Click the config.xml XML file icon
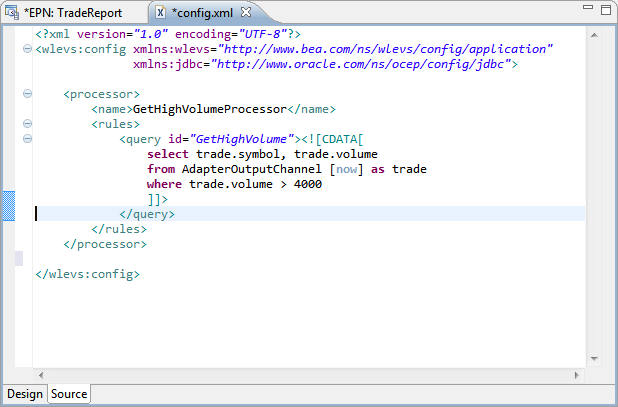Image resolution: width=618 pixels, height=407 pixels. [x=160, y=13]
